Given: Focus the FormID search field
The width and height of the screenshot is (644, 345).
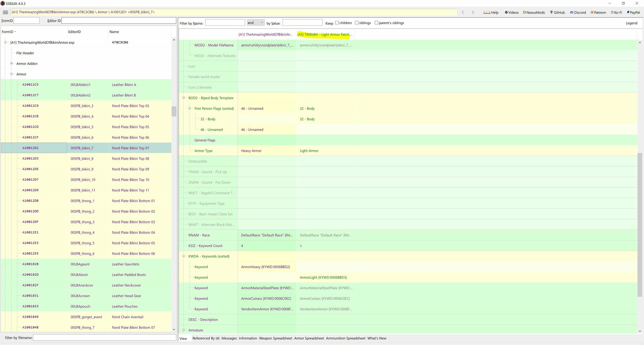Looking at the screenshot, I should coord(26,20).
